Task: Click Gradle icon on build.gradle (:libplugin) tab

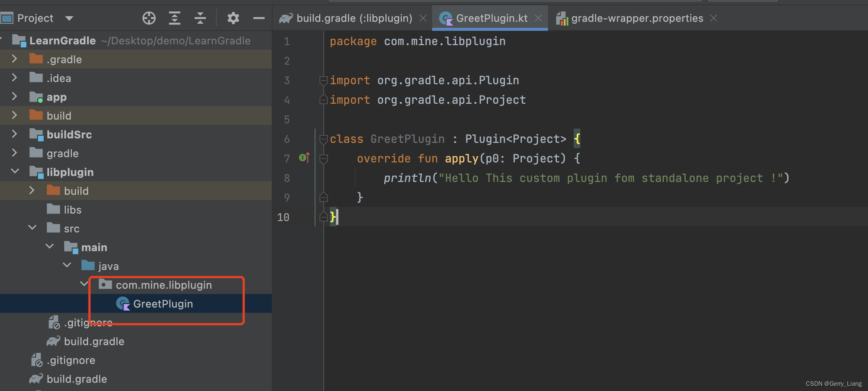Action: click(x=286, y=18)
